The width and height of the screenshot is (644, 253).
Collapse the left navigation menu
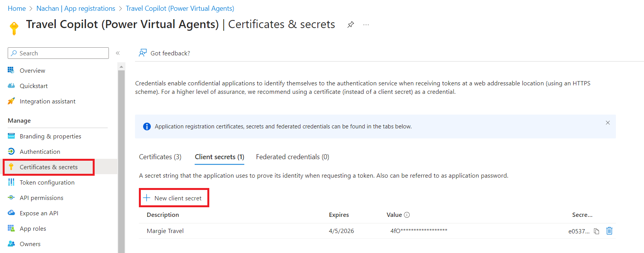point(118,53)
